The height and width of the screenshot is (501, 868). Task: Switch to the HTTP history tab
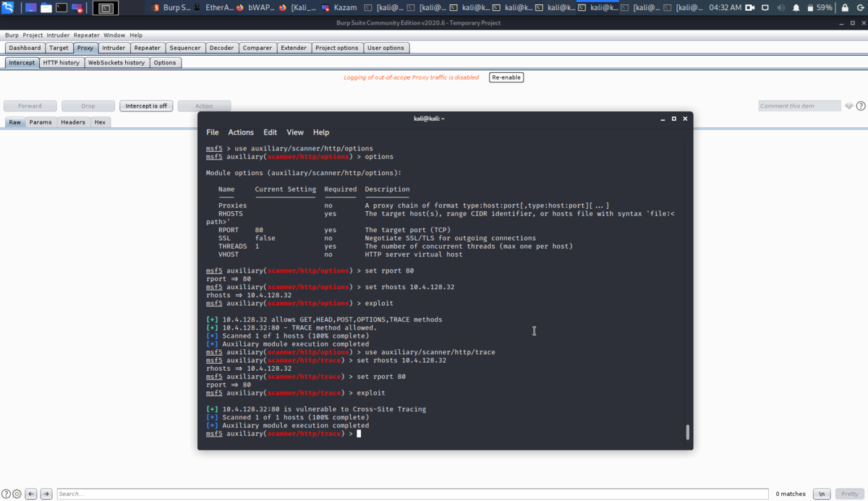click(61, 63)
